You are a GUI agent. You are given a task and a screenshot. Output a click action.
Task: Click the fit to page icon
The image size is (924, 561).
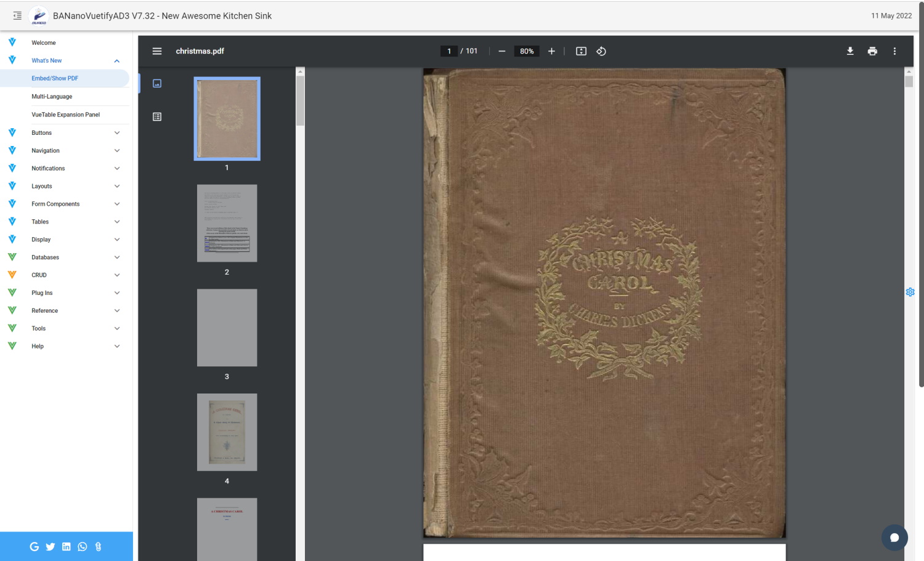click(x=581, y=51)
